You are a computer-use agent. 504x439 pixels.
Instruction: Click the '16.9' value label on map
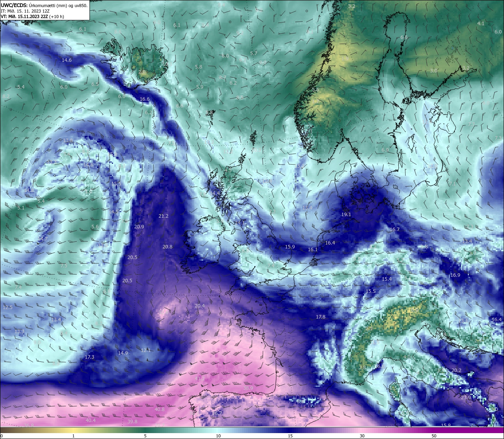click(455, 275)
